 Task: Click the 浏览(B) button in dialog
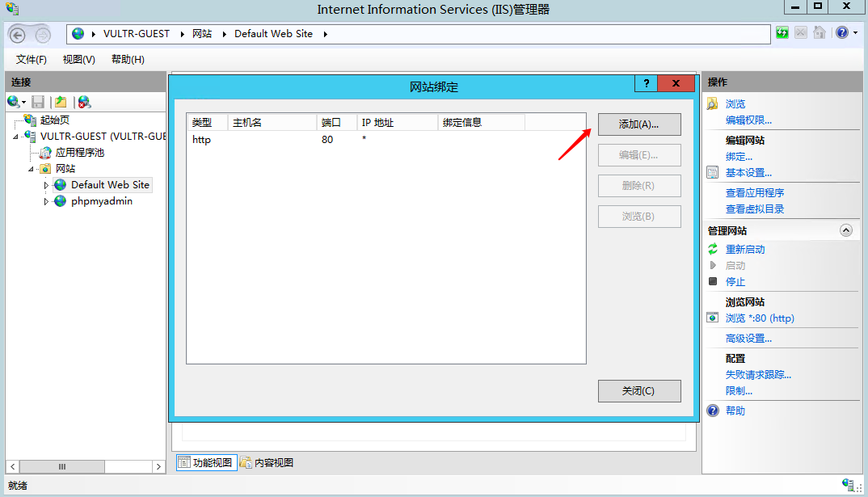click(x=639, y=217)
